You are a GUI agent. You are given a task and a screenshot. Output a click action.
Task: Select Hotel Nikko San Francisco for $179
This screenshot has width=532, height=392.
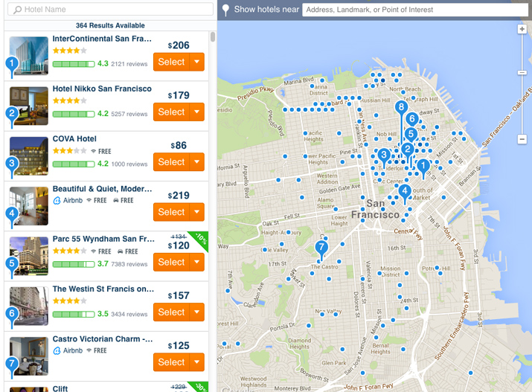click(x=171, y=112)
